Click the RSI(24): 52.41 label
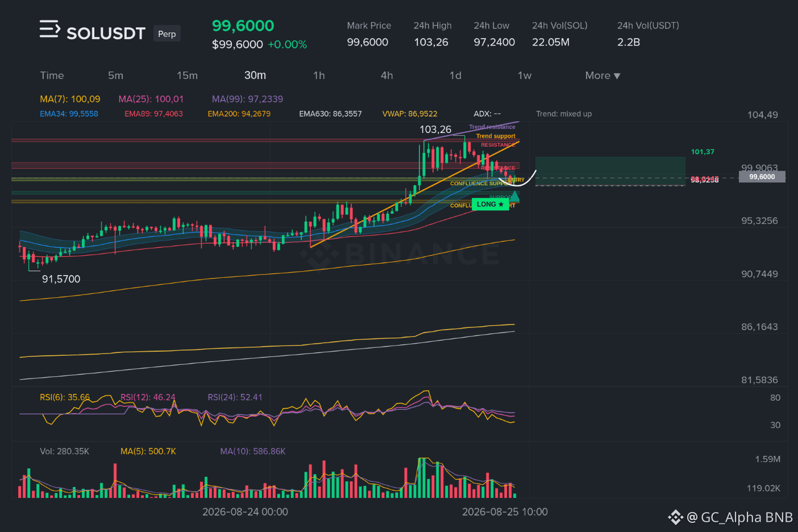The image size is (798, 532). coord(235,397)
